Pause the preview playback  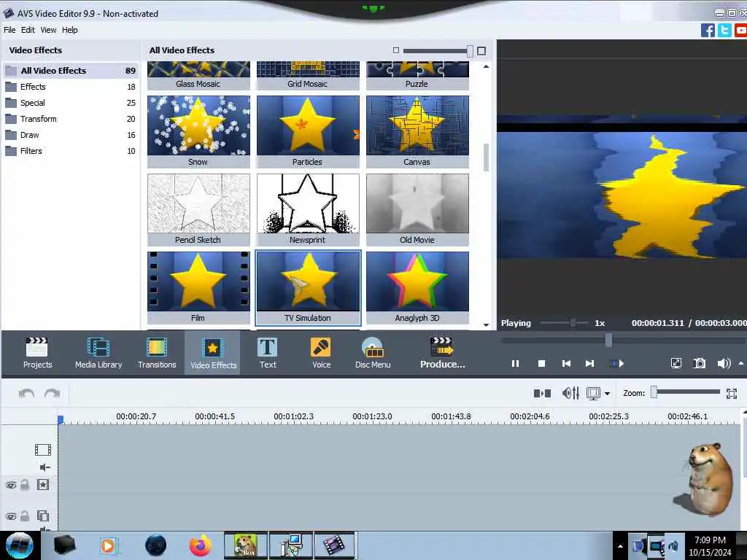[515, 363]
